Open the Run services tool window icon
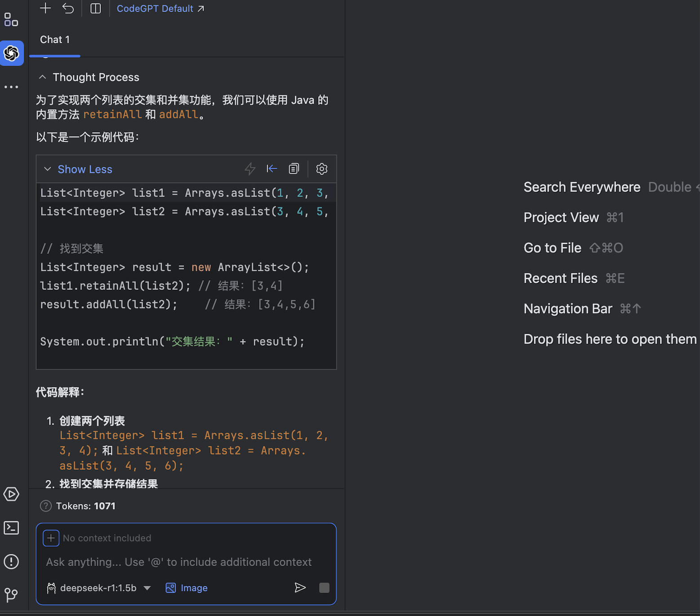700x616 pixels. point(11,494)
